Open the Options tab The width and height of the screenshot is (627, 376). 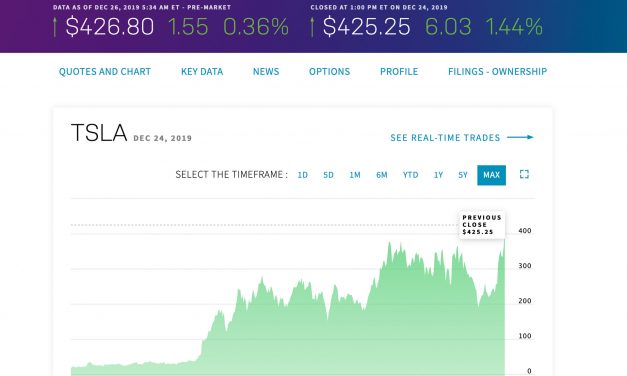329,72
